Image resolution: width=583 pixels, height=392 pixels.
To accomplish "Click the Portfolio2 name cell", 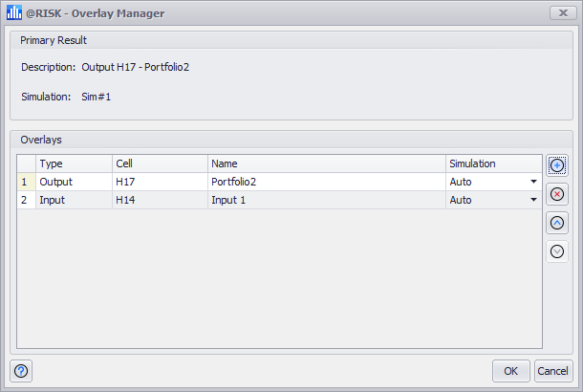I will pyautogui.click(x=326, y=182).
